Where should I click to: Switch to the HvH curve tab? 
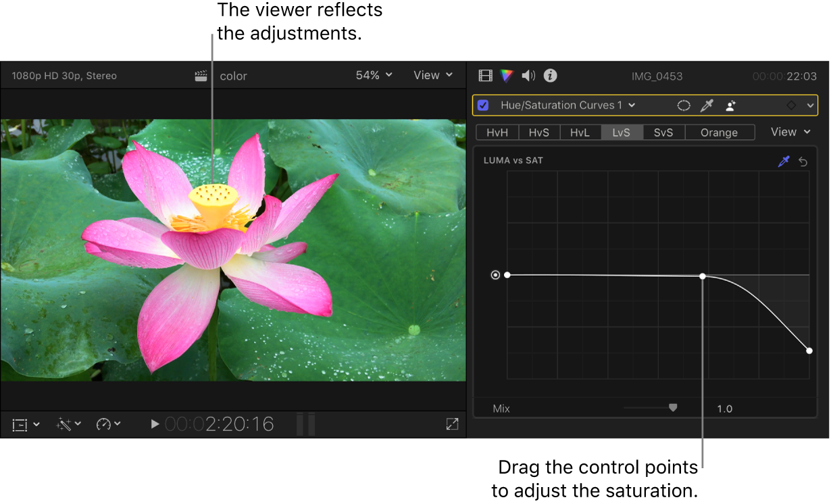[x=497, y=132]
